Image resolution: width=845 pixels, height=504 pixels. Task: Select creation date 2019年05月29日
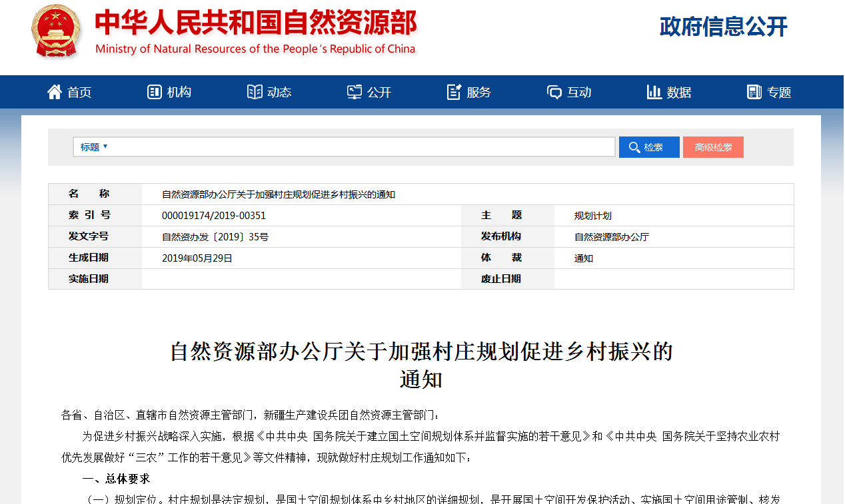coord(197,258)
